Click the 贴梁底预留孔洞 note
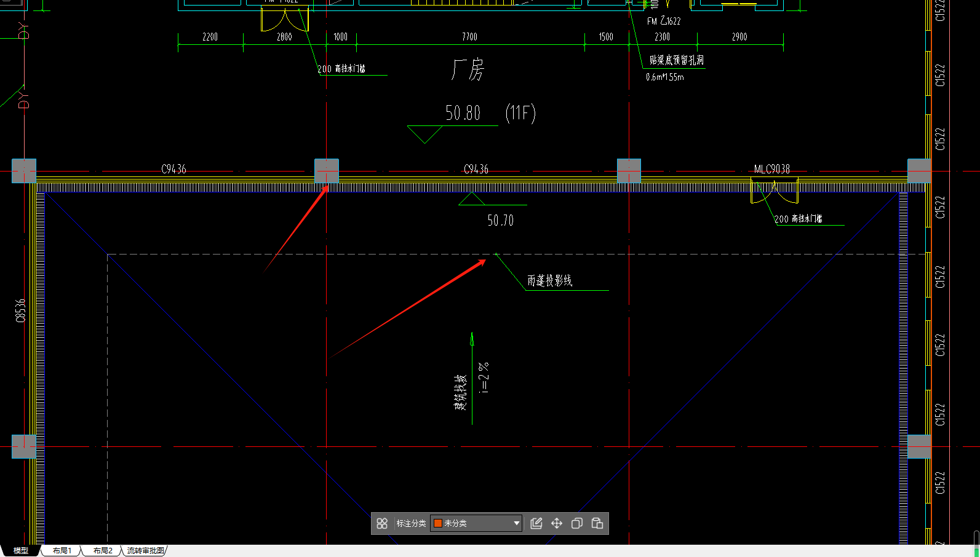Viewport: 980px width, 557px height. pyautogui.click(x=677, y=60)
